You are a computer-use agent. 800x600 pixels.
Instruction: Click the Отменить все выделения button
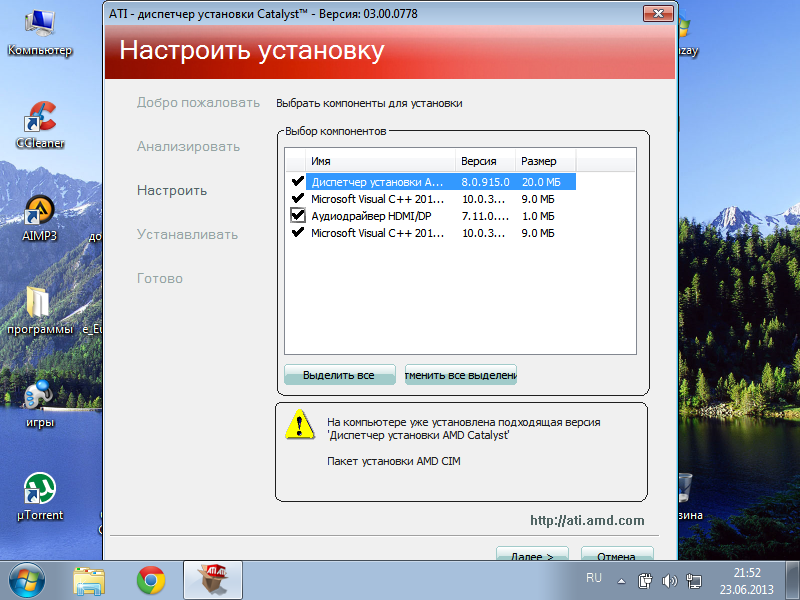461,375
